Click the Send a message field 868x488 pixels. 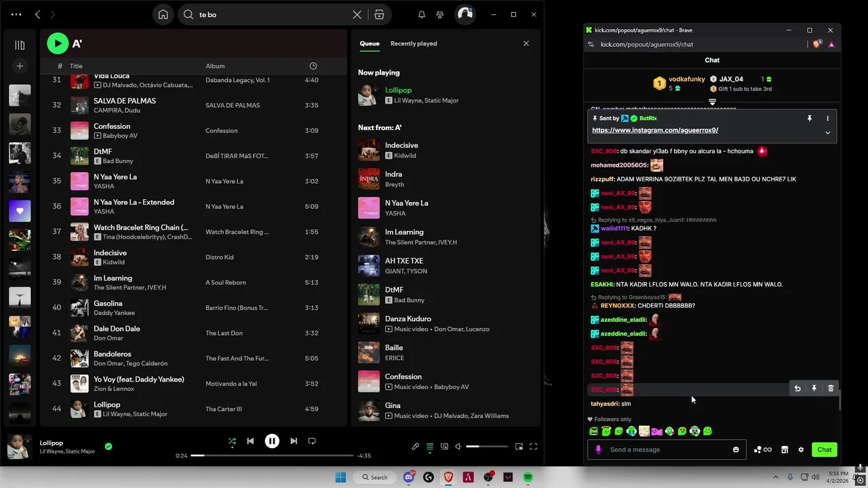tap(667, 449)
